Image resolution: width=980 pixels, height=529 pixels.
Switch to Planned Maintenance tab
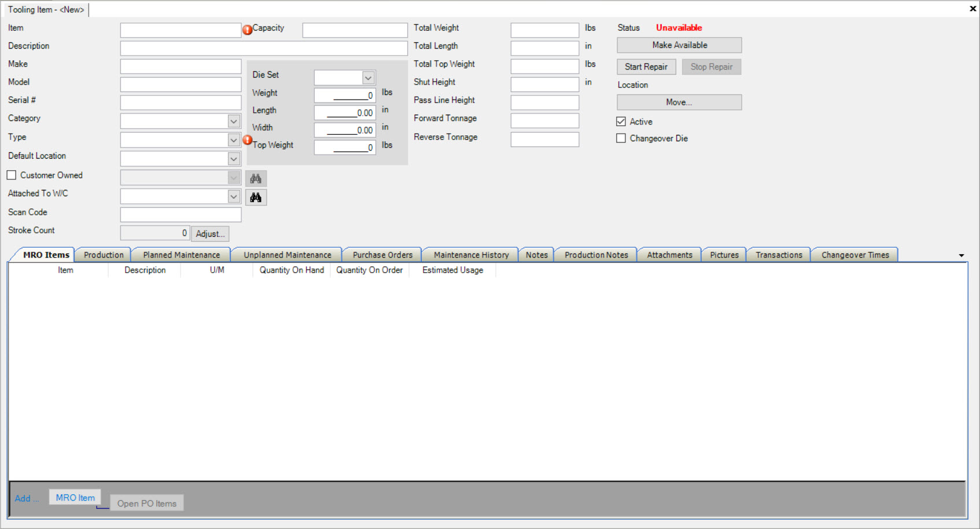click(x=182, y=255)
